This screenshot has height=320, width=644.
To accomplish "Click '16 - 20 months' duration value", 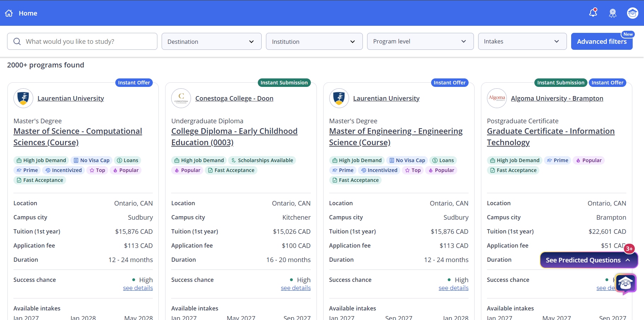I will coord(289,260).
